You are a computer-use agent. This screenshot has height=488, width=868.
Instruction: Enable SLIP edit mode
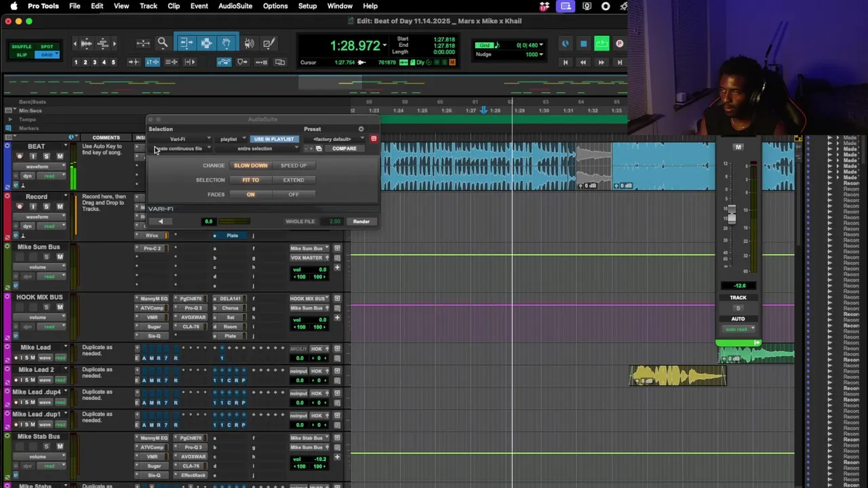coord(22,55)
